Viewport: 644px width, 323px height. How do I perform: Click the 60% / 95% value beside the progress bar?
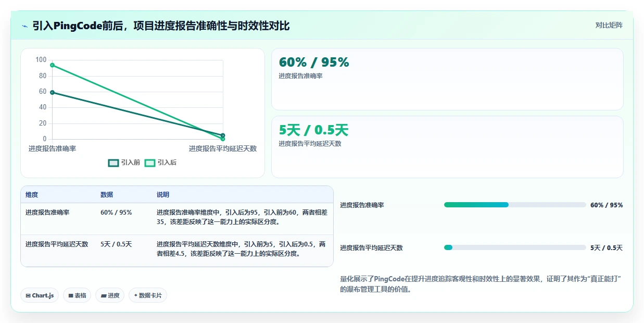[x=607, y=205]
